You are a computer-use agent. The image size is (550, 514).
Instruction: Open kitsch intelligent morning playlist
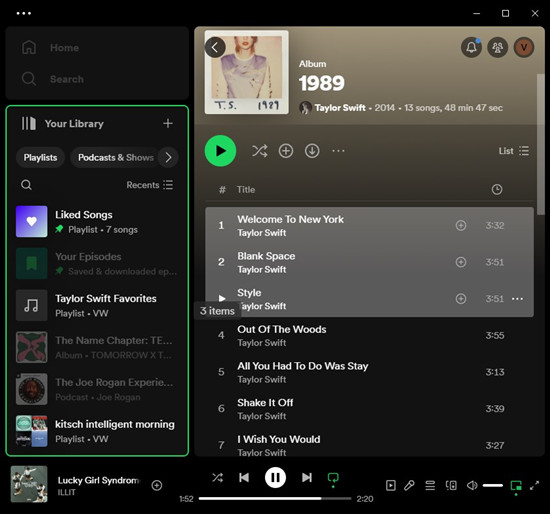click(97, 431)
